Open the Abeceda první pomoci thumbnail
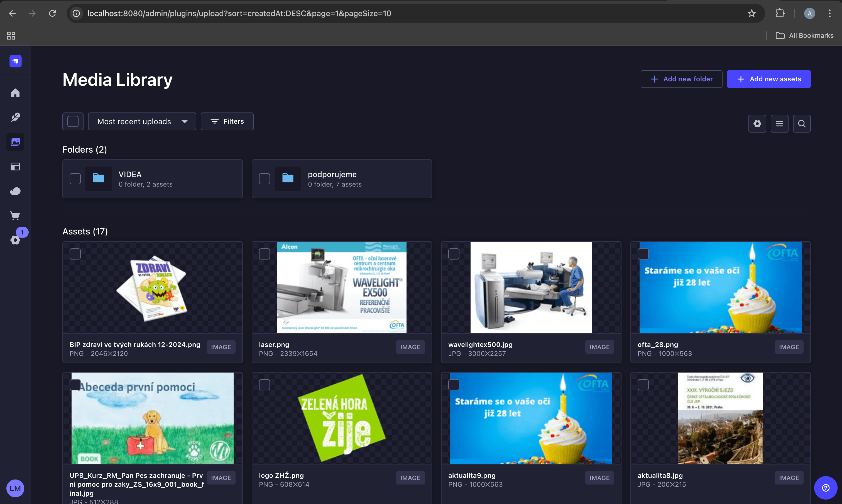Viewport: 842px width, 504px height. pos(152,418)
